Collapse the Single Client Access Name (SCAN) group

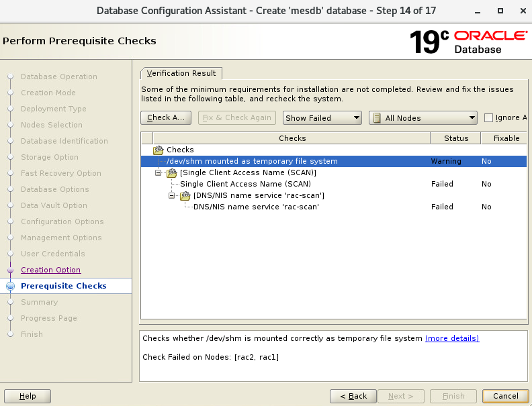pyautogui.click(x=159, y=173)
